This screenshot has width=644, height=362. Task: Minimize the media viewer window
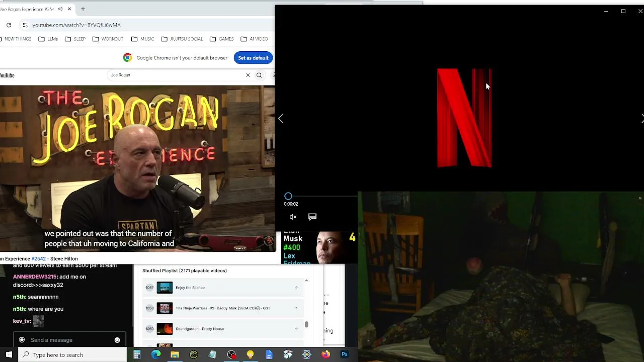pyautogui.click(x=606, y=11)
